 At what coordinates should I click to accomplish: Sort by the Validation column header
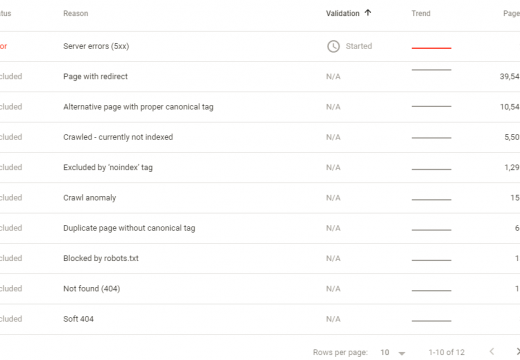342,13
